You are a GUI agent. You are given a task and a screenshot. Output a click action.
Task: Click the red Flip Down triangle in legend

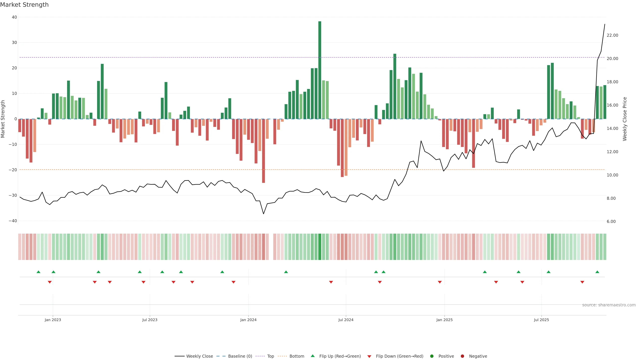pos(369,356)
